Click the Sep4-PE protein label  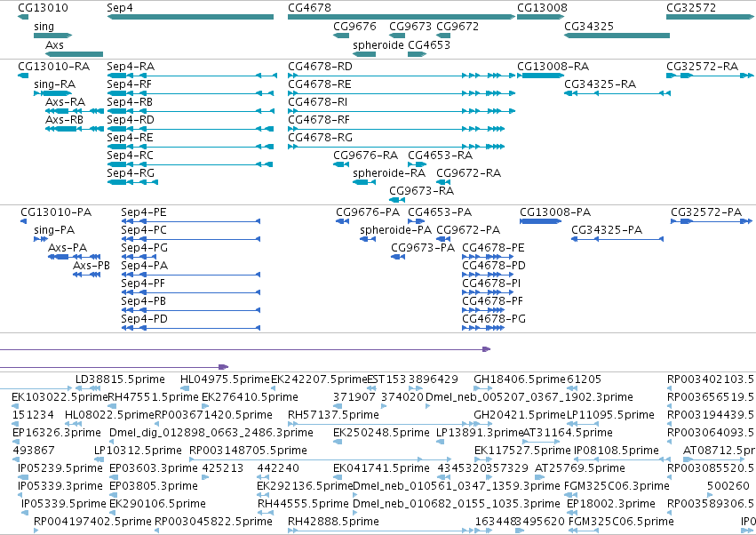click(144, 212)
